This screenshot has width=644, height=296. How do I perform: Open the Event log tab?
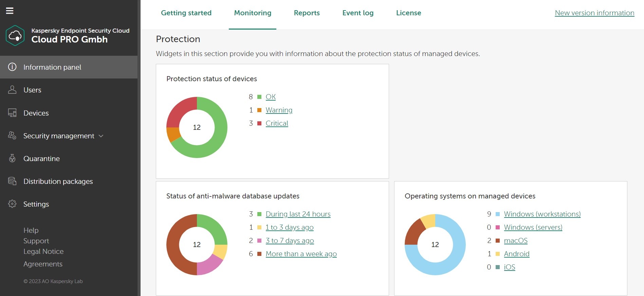358,13
